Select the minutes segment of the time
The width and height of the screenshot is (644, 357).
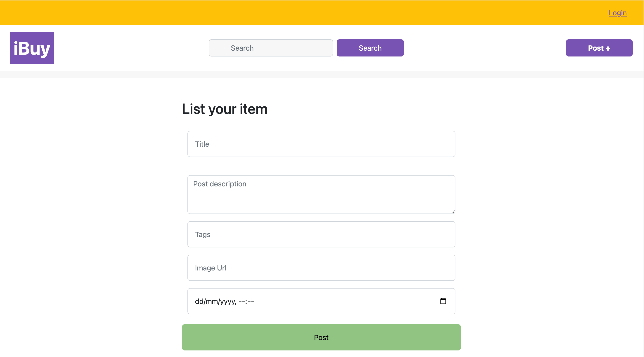click(x=251, y=302)
